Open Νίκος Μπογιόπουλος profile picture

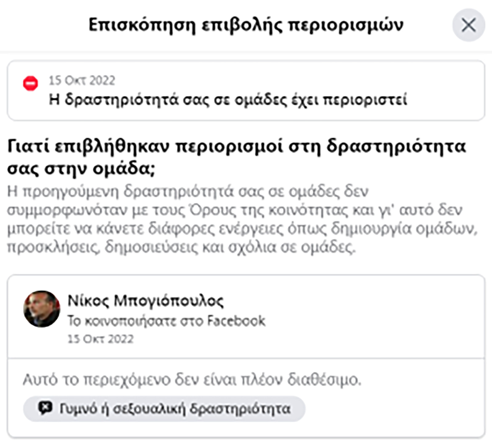pyautogui.click(x=42, y=309)
